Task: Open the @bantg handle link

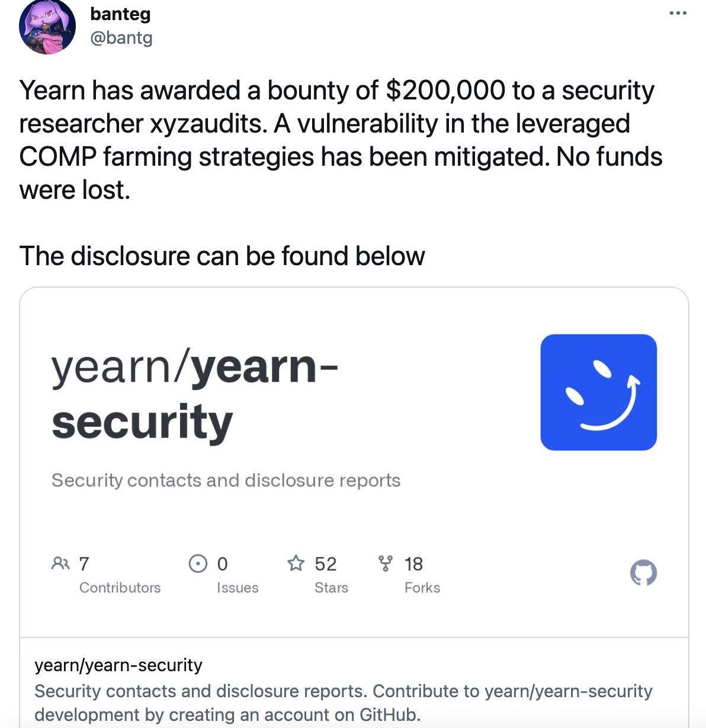Action: (121, 37)
